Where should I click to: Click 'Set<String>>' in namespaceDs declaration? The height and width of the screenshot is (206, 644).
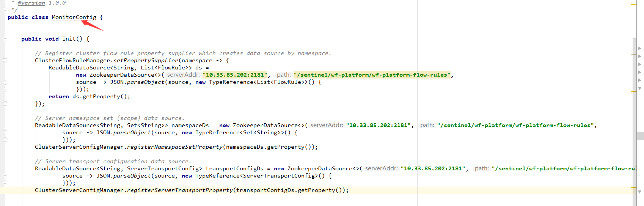pos(148,125)
